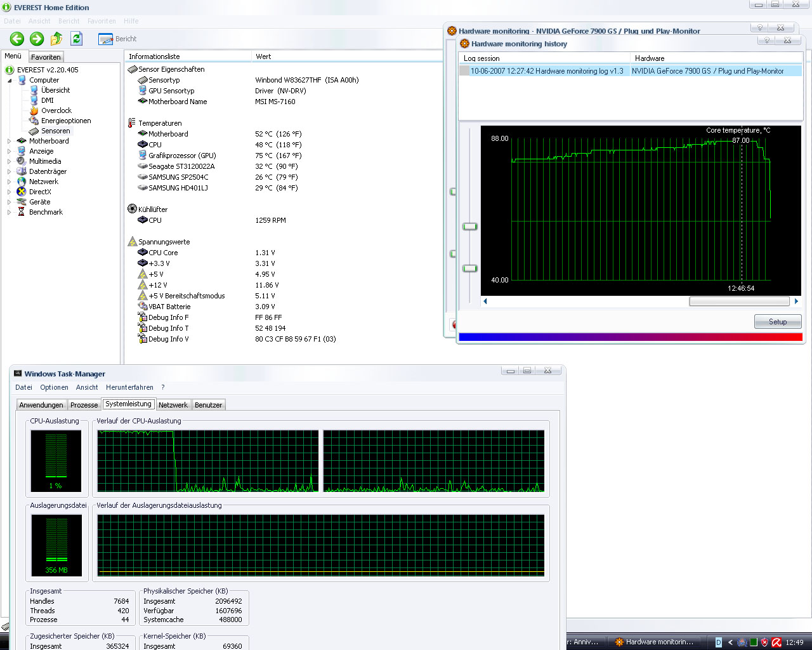Open the Anwendungen tab in Task-Manager
Screen dimensions: 812x650
[41, 405]
